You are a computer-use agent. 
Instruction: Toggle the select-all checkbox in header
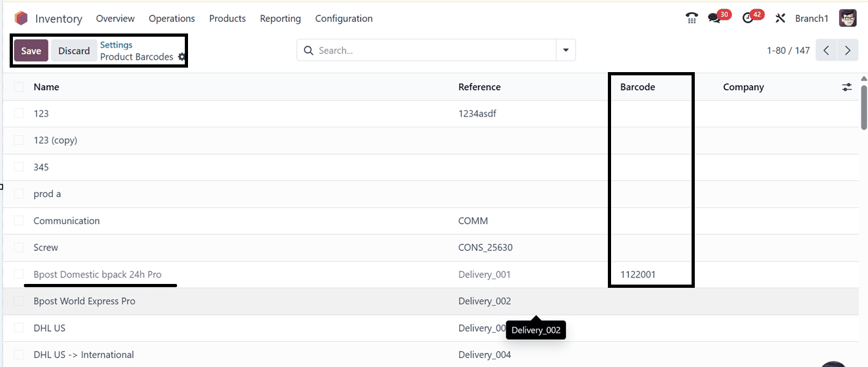(x=19, y=87)
